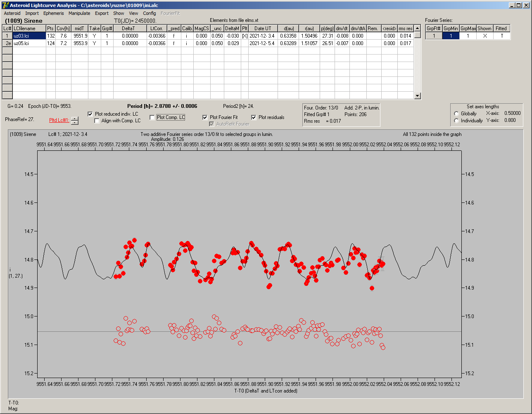Image resolution: width=532 pixels, height=414 pixels.
Task: Click the LtCorr. column header
Action: [157, 29]
